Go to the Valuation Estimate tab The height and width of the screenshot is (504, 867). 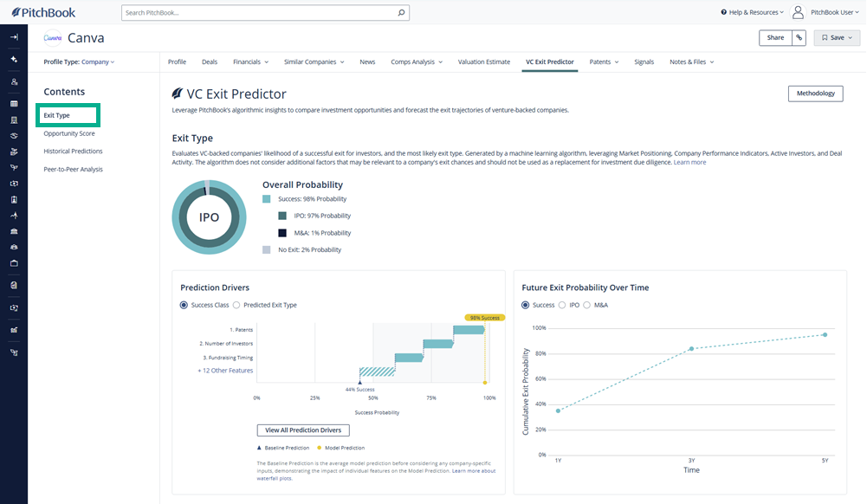tap(484, 61)
